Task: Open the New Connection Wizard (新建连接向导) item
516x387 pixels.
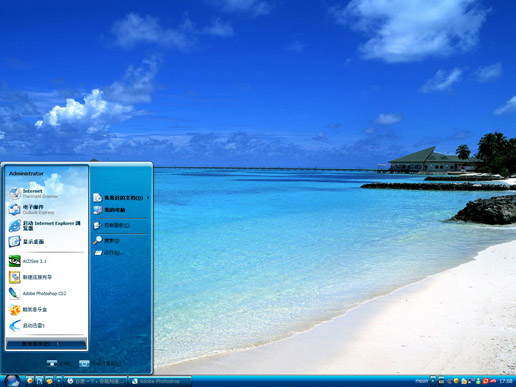Action: [46, 277]
